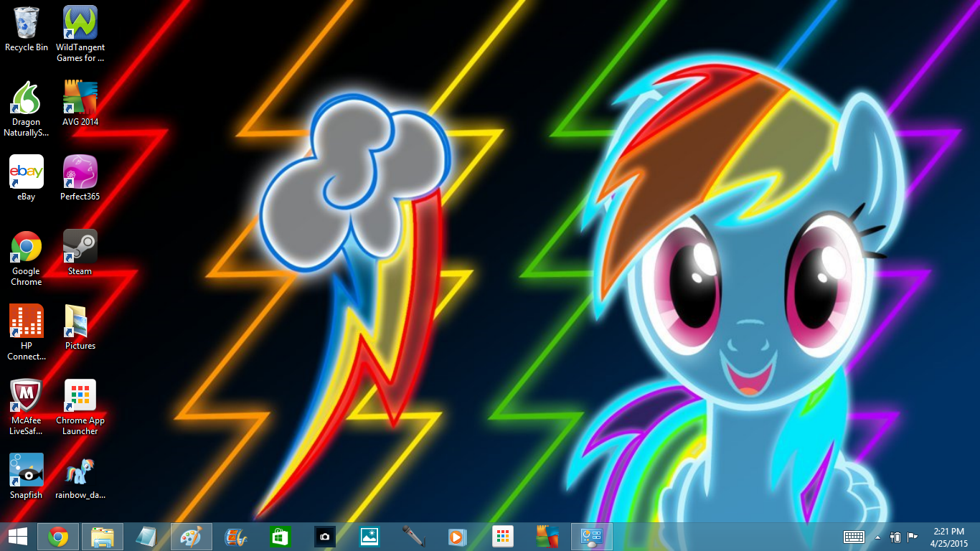Open Chrome App Launcher in taskbar

pos(502,537)
